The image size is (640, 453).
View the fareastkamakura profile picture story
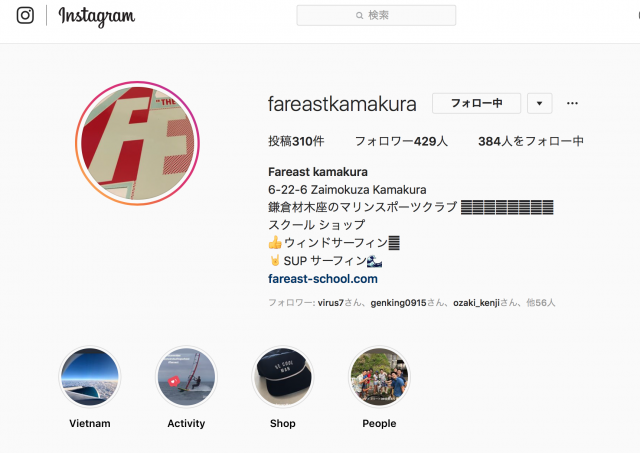click(137, 143)
